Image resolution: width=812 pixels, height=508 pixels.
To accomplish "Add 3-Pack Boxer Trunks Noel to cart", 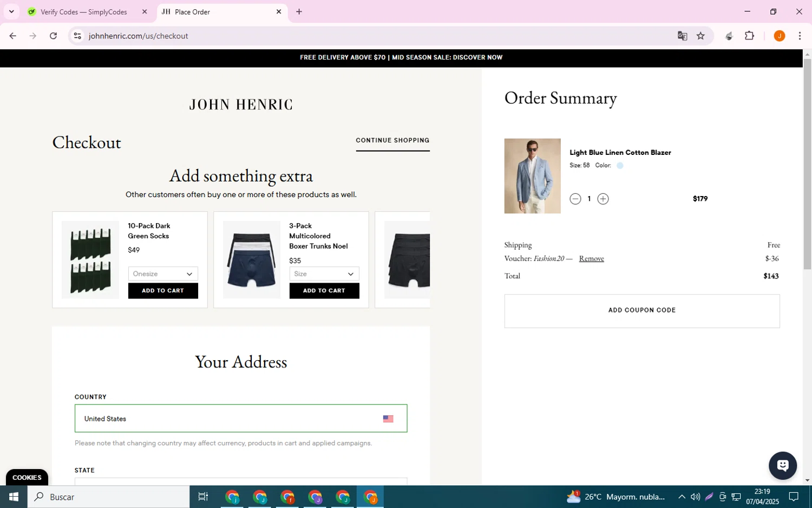I will pyautogui.click(x=324, y=291).
